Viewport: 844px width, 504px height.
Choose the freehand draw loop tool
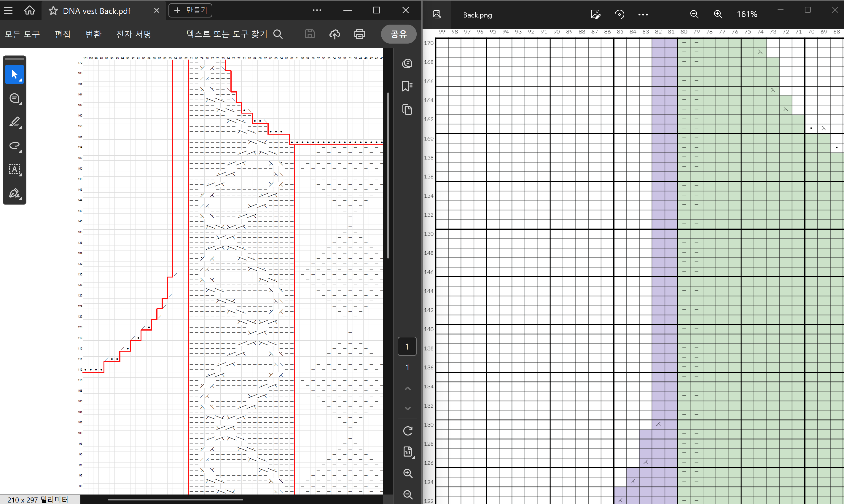pyautogui.click(x=14, y=146)
